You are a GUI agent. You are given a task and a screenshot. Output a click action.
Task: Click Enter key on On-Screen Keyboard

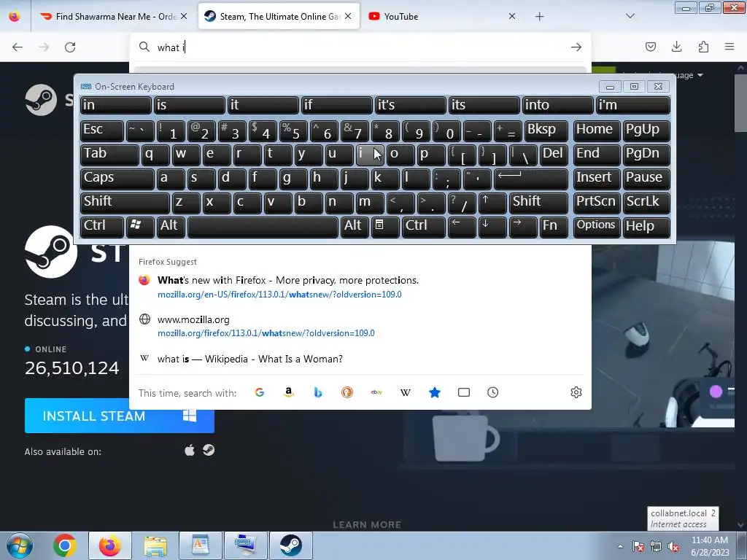pyautogui.click(x=531, y=179)
